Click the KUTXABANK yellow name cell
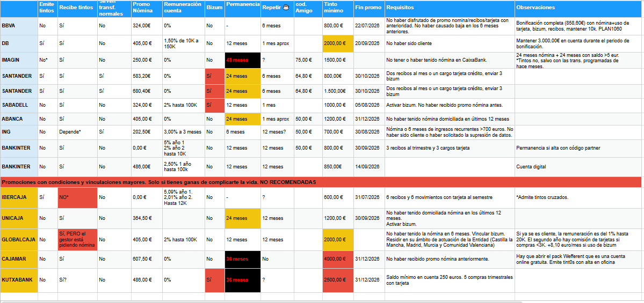The height and width of the screenshot is (303, 644). pos(19,280)
